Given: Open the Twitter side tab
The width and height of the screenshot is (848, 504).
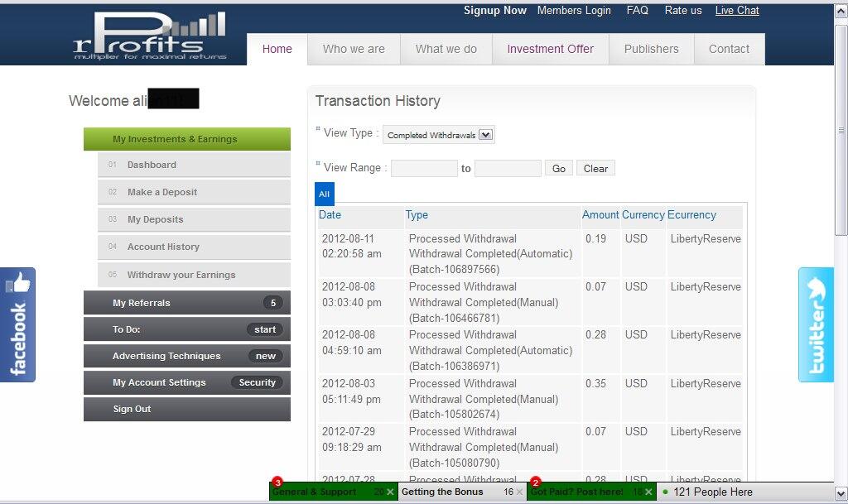Looking at the screenshot, I should [816, 324].
